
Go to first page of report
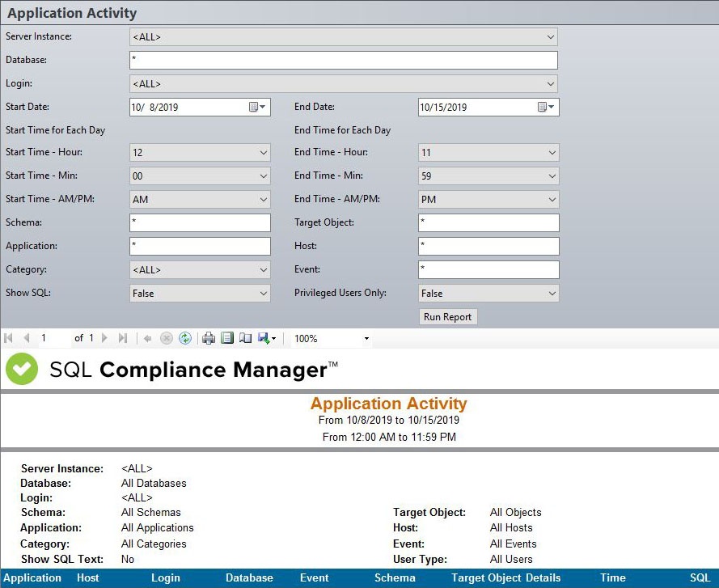tap(8, 339)
